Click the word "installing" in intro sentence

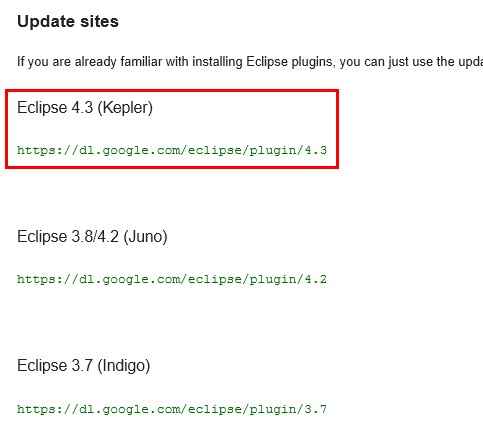point(217,62)
